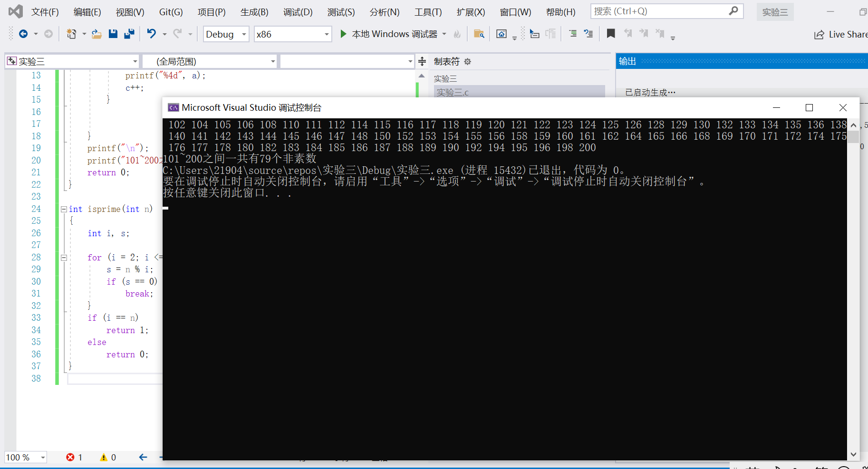
Task: Click the gear icon beside 制表符
Action: [467, 62]
